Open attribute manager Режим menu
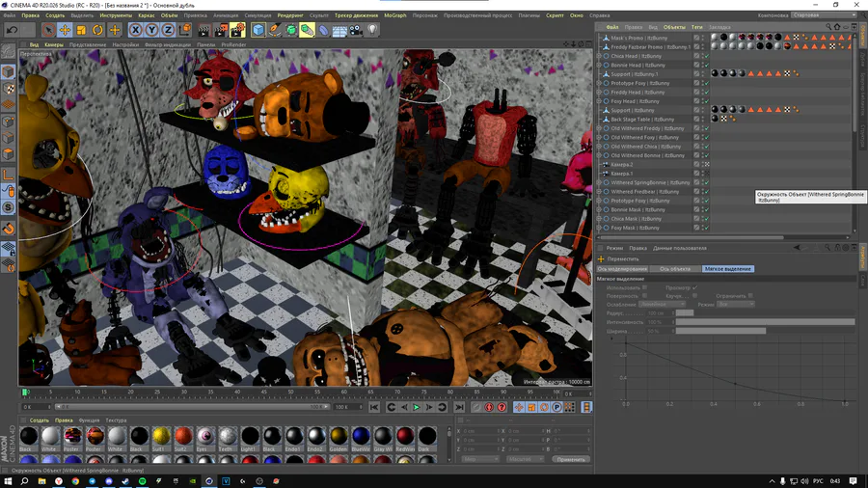The width and height of the screenshot is (868, 488). point(614,248)
